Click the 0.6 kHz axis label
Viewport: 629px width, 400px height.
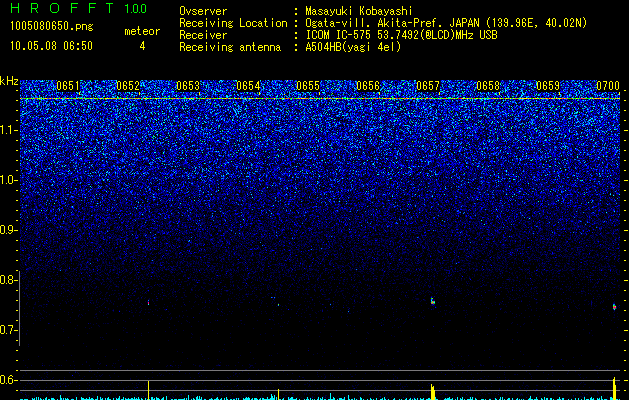point(8,380)
